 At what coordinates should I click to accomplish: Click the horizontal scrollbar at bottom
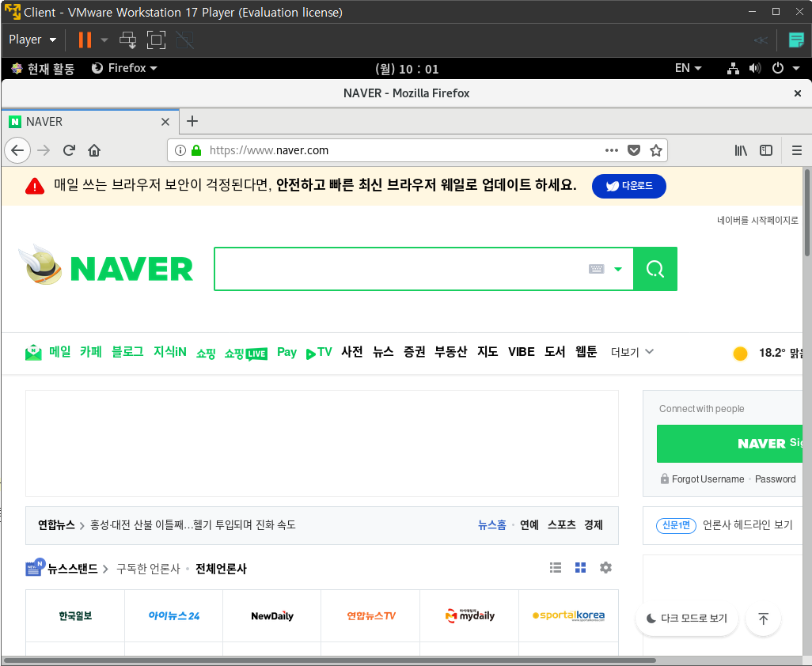coord(329,660)
